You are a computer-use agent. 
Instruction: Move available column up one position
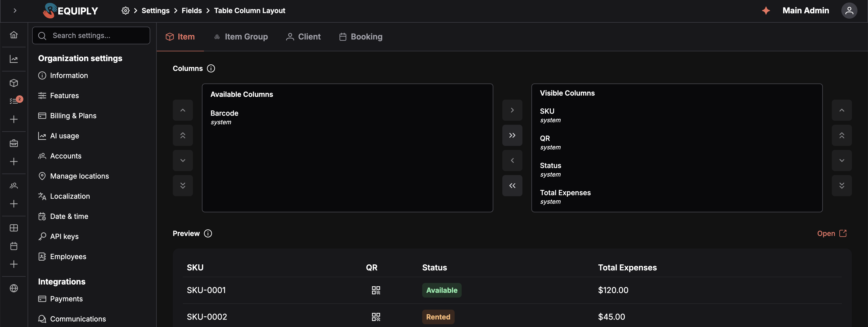pyautogui.click(x=183, y=110)
